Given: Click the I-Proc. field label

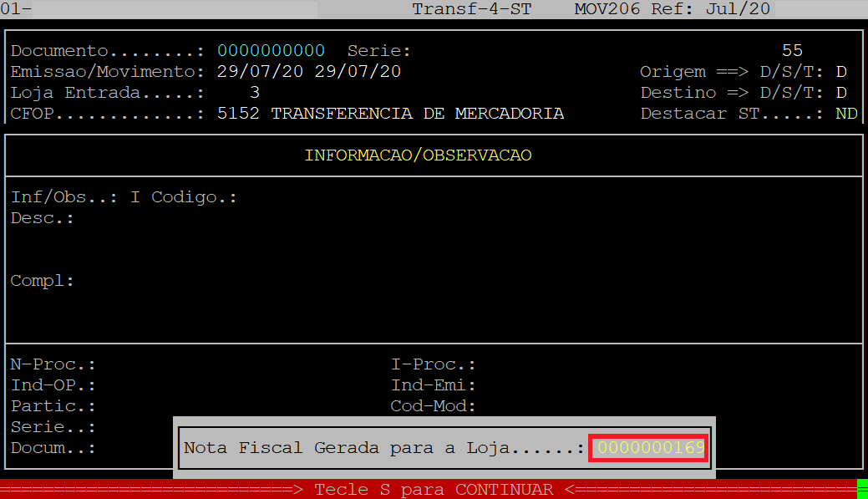Looking at the screenshot, I should (433, 364).
